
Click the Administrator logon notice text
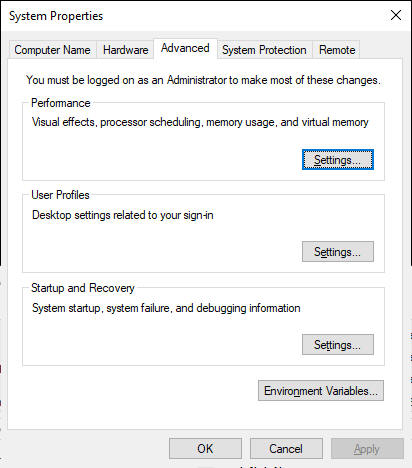pyautogui.click(x=203, y=80)
